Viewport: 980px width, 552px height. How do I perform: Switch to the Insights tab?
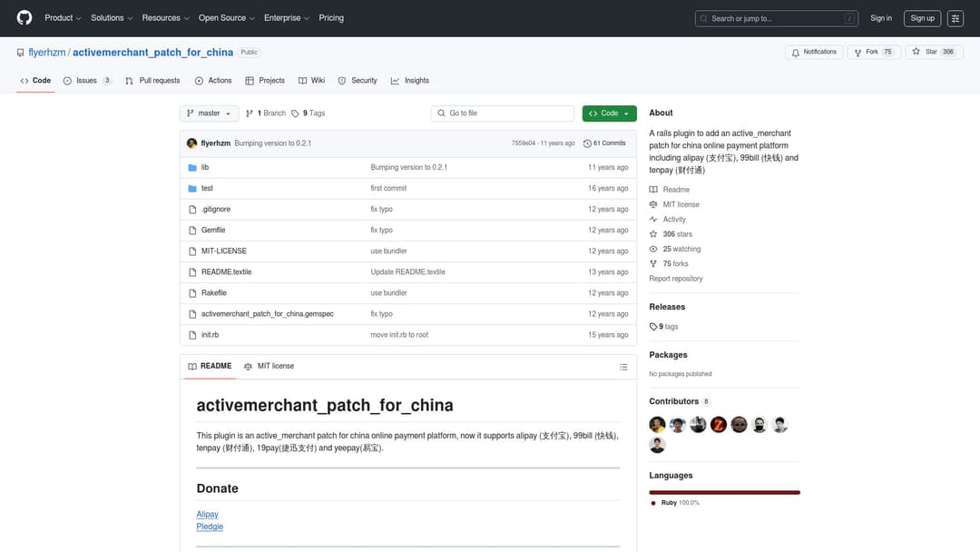pos(410,81)
